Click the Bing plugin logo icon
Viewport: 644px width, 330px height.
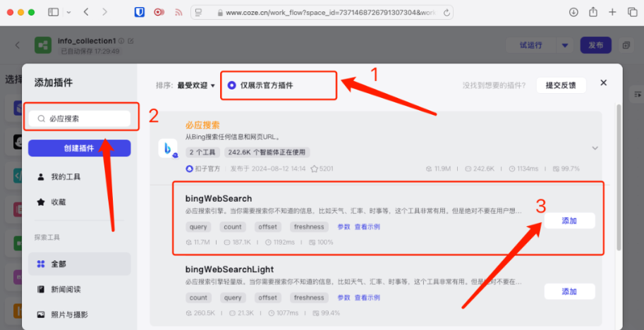168,148
